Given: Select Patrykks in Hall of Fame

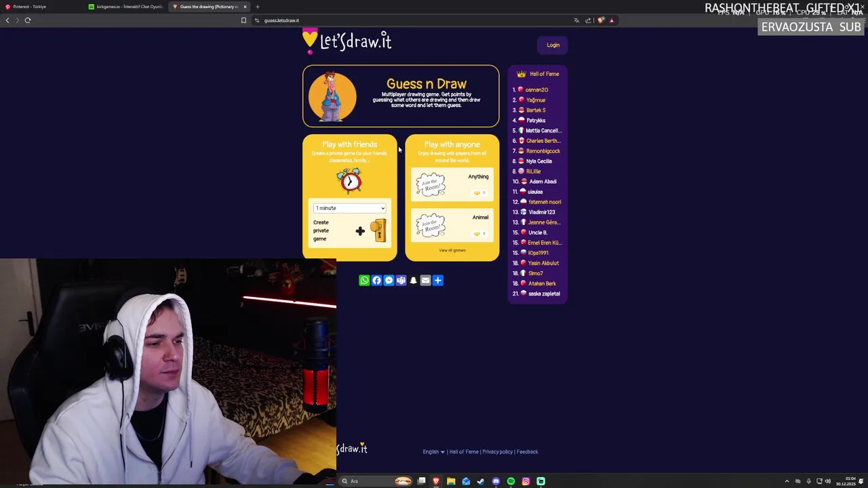Looking at the screenshot, I should click(x=536, y=120).
